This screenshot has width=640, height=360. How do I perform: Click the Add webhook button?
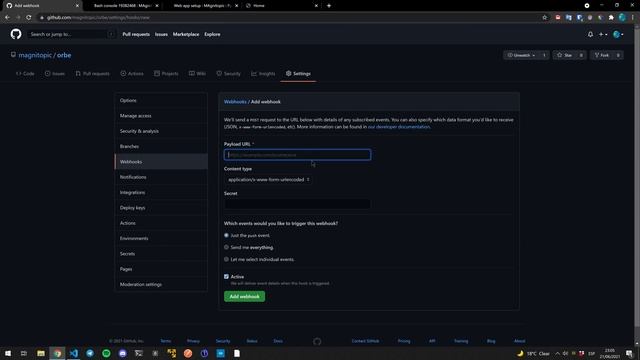(x=244, y=296)
